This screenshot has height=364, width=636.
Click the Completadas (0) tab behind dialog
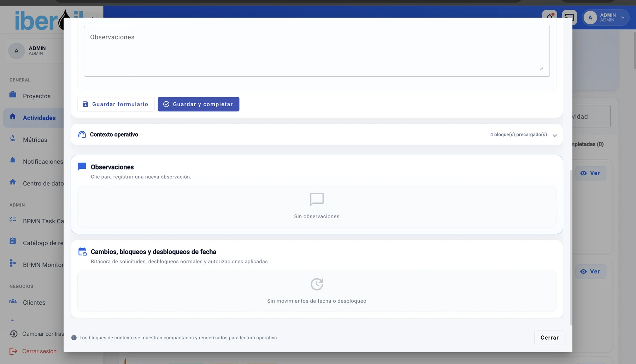pos(588,144)
